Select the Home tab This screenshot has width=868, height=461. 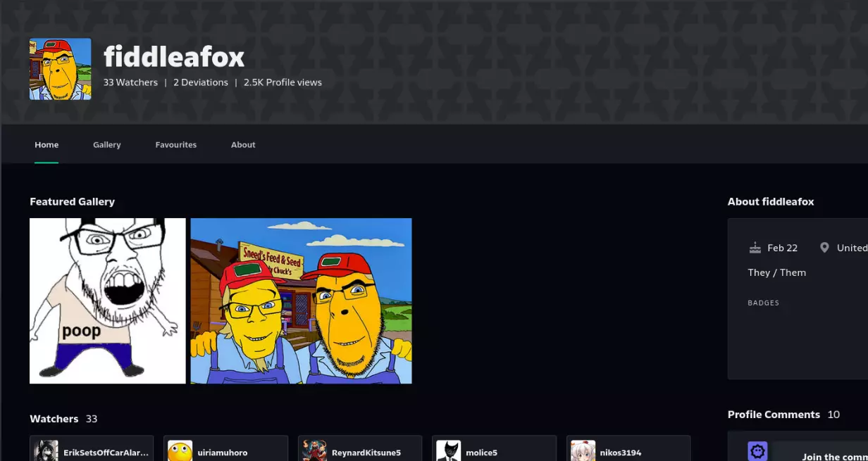click(x=46, y=144)
